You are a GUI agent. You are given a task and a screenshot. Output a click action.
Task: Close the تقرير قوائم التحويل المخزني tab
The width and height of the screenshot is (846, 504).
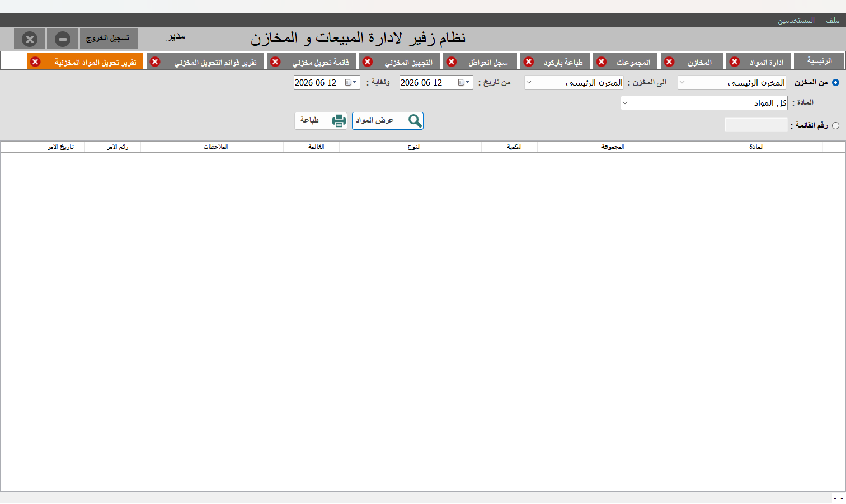tap(156, 62)
